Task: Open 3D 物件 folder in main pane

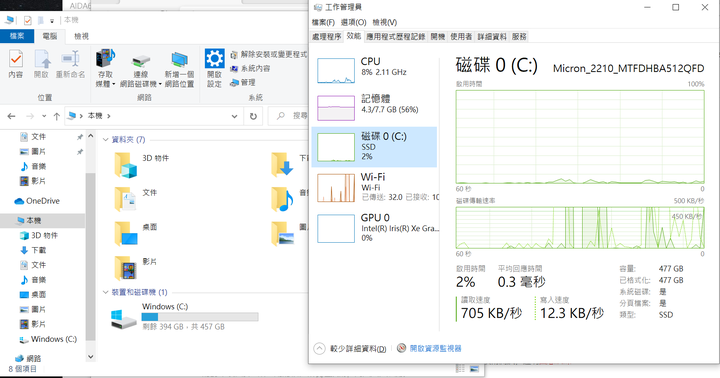Action: tap(142, 165)
